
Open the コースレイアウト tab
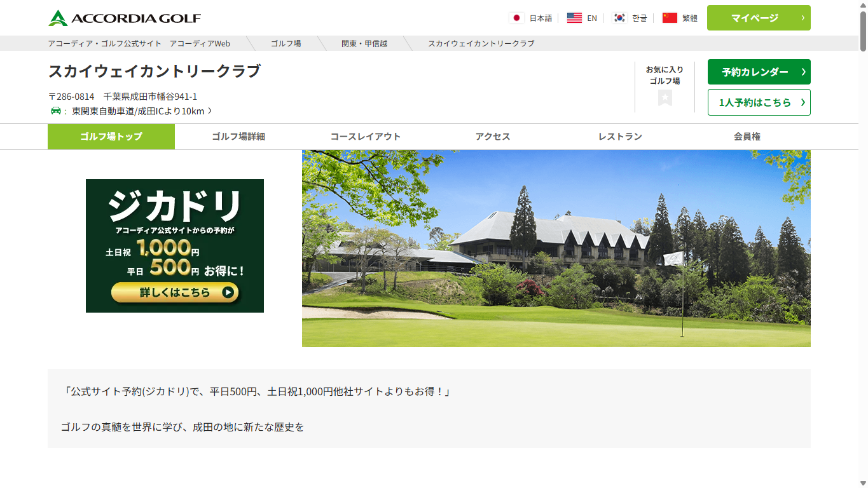click(366, 137)
